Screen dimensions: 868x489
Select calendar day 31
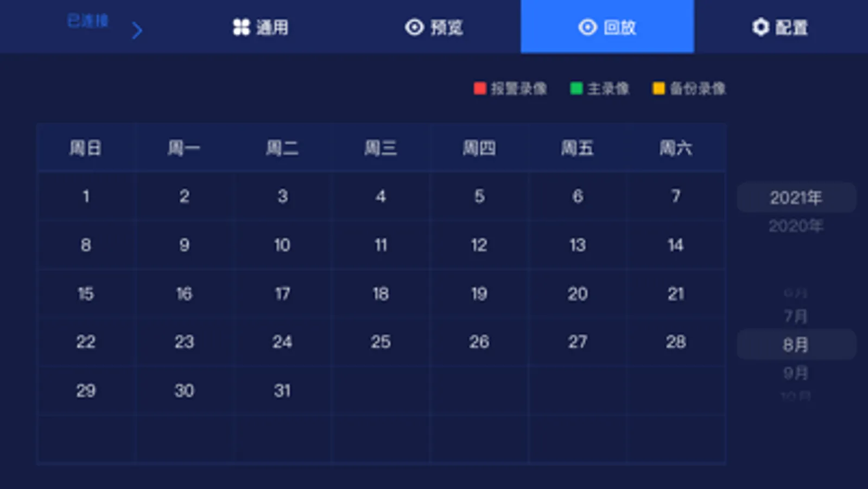click(282, 391)
